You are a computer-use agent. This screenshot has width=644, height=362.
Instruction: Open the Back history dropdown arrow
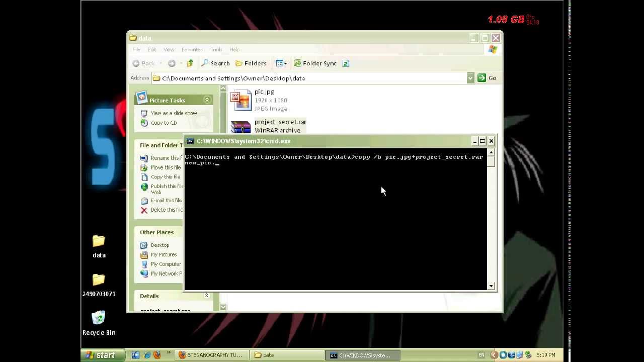pos(161,63)
